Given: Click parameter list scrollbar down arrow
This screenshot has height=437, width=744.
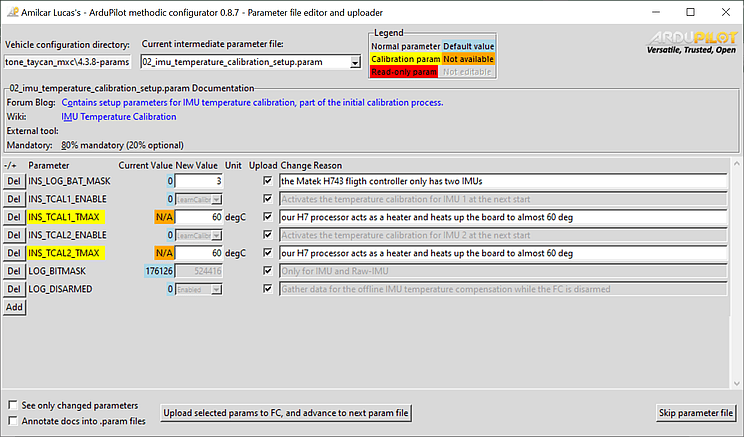Looking at the screenshot, I should coord(736,383).
